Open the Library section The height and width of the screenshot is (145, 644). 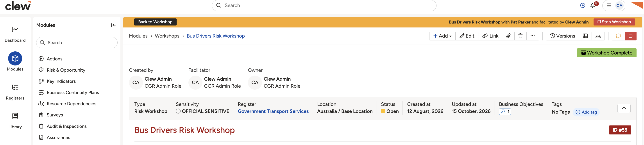15,121
